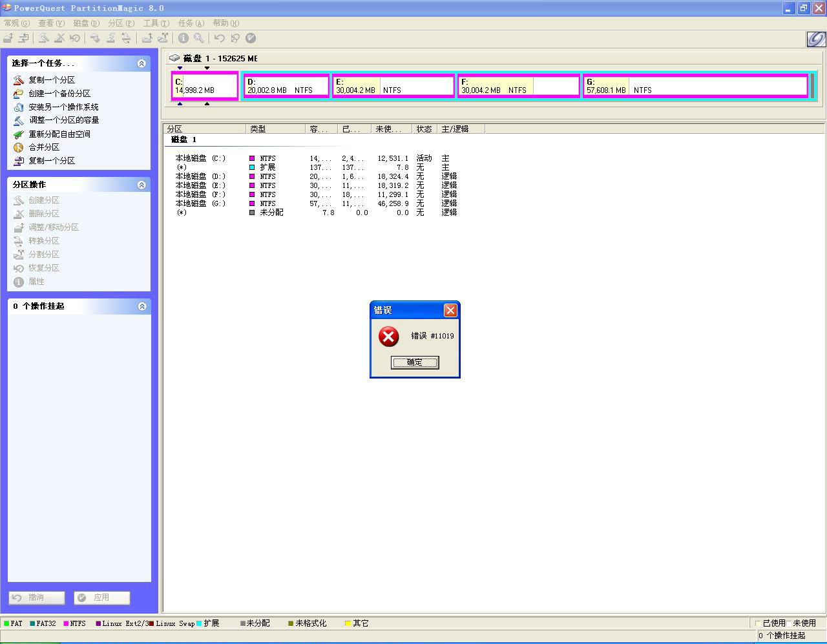This screenshot has height=644, width=827.
Task: Click the 应用 button in the sidebar
Action: 102,597
